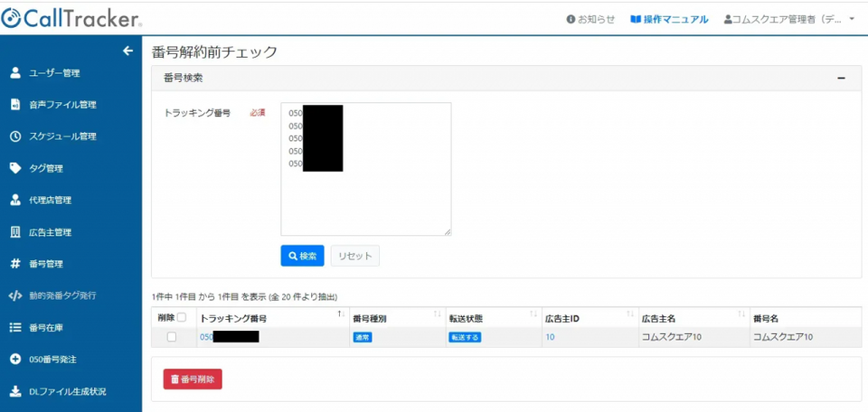Click the info icon beside お知らせ
Image resolution: width=868 pixels, height=412 pixels.
[x=571, y=19]
